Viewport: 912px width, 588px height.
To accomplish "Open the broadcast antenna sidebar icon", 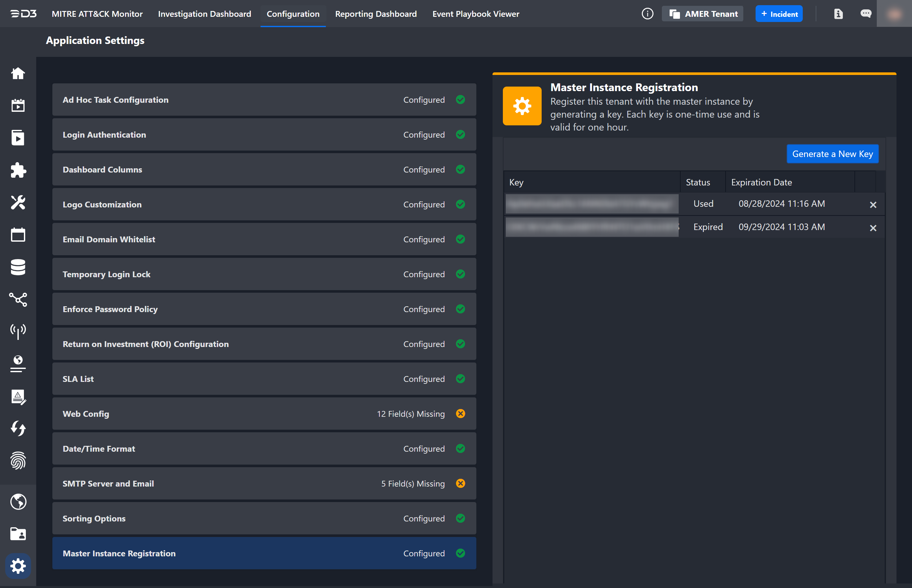I will coord(18,331).
